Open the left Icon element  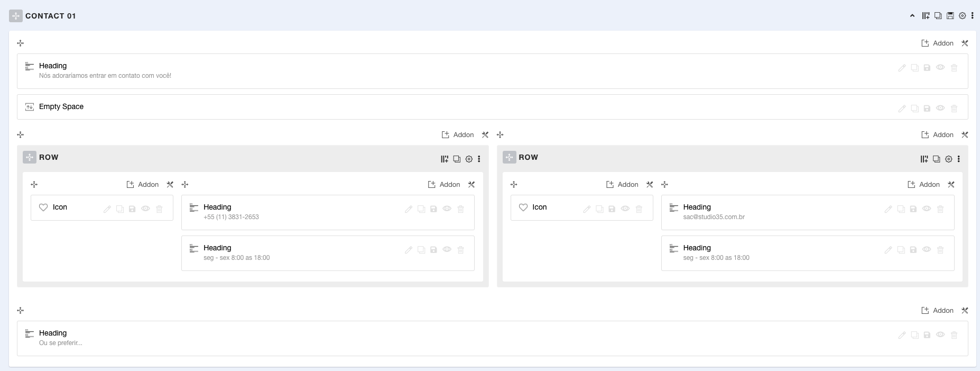click(60, 207)
